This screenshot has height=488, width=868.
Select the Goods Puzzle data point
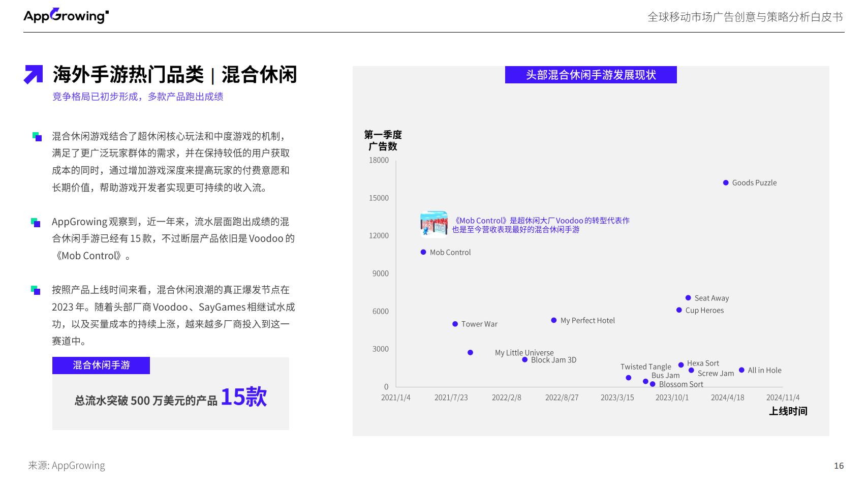tap(726, 182)
